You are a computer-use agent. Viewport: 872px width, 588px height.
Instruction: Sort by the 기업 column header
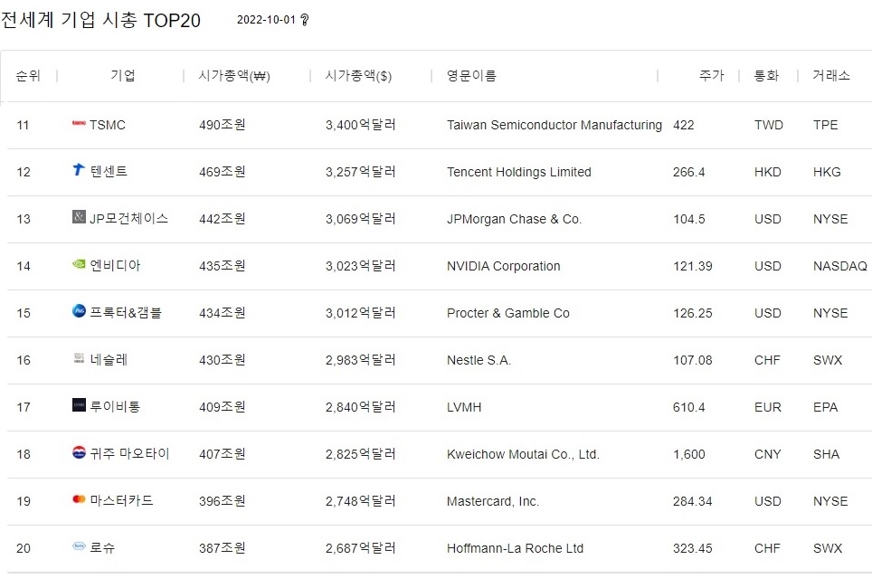123,76
